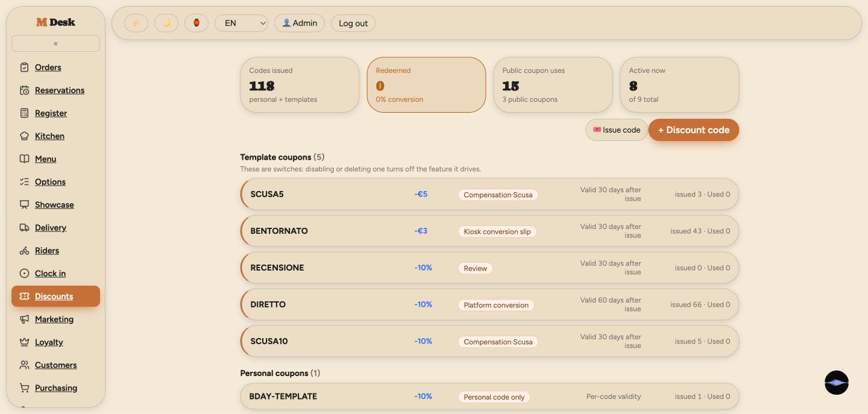Click the Active now stat card
Image resolution: width=868 pixels, height=414 pixels.
[x=679, y=85]
